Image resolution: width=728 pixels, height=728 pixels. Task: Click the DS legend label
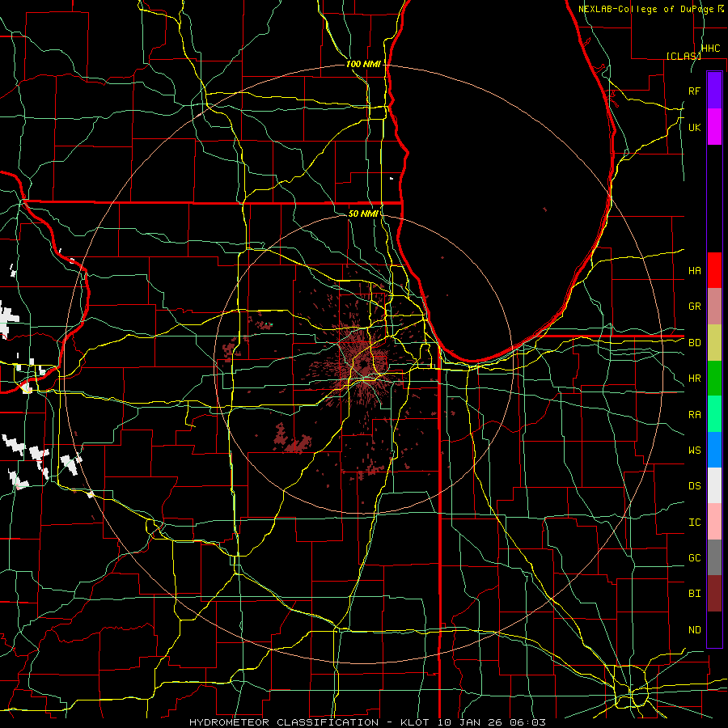(694, 485)
